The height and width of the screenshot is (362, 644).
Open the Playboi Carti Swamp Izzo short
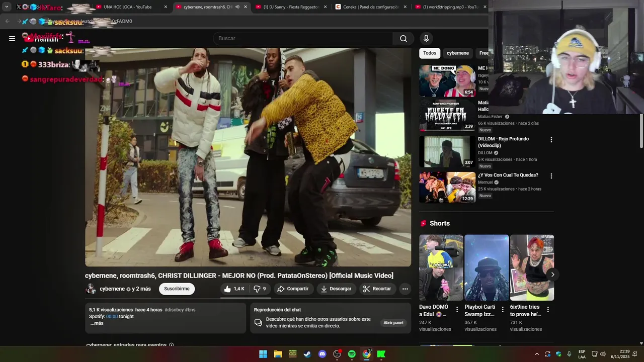pyautogui.click(x=487, y=267)
